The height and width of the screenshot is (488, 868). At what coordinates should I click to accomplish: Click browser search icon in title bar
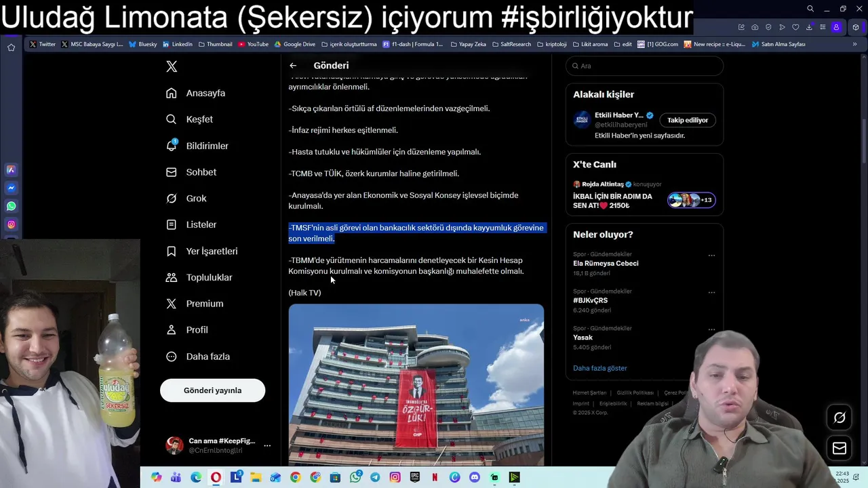[x=810, y=9]
